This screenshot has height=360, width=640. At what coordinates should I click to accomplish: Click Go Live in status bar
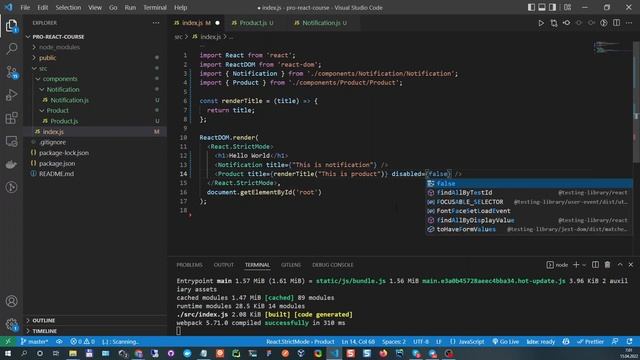point(505,342)
